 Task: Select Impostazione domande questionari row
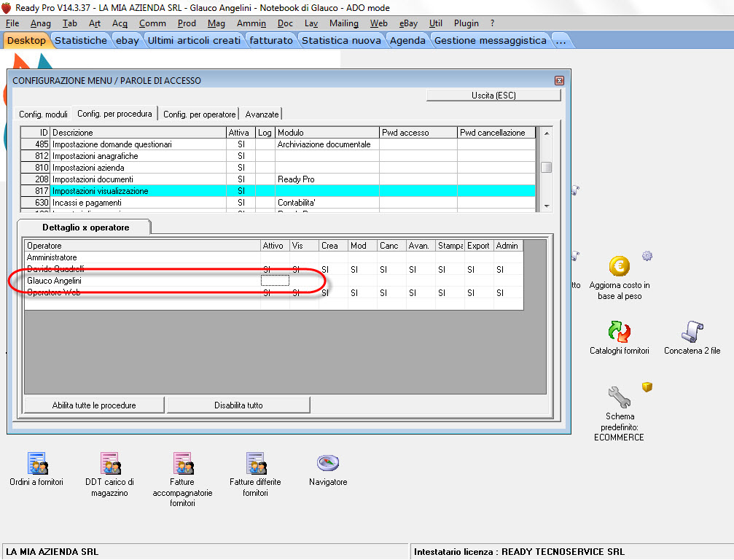tap(278, 144)
